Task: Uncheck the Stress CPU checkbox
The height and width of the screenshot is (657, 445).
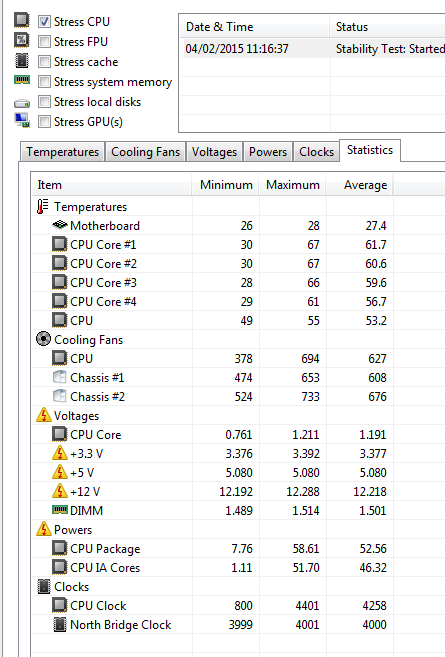Action: (x=44, y=21)
